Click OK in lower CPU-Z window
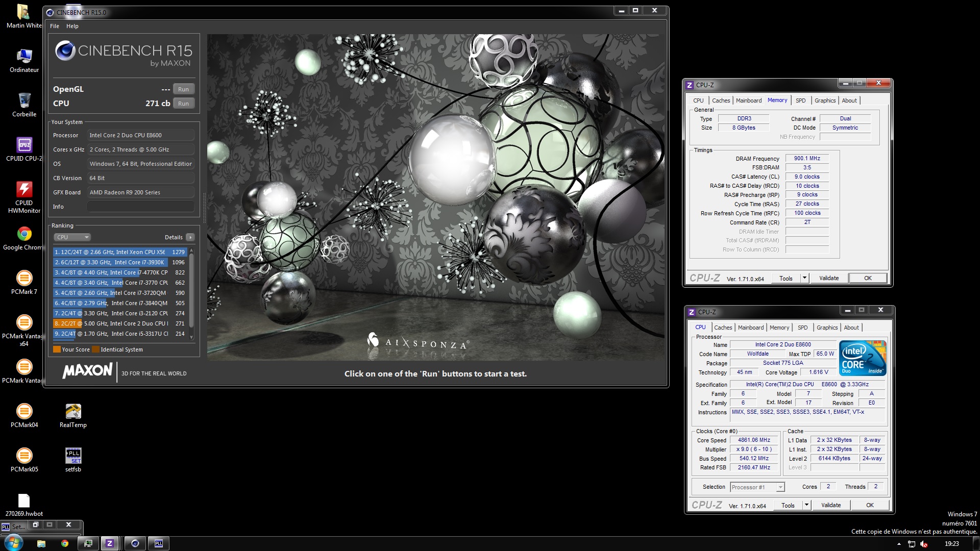This screenshot has width=980, height=551. tap(870, 505)
